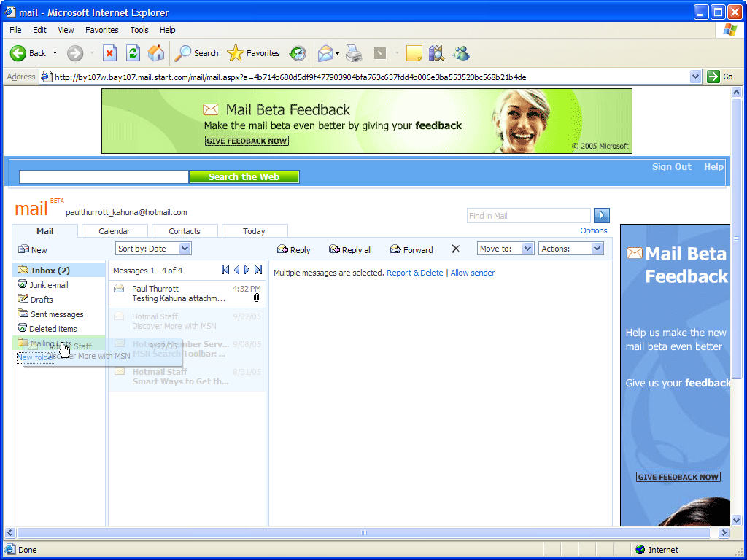Viewport: 747px width, 560px height.
Task: Switch to the Contacts tab
Action: (x=185, y=231)
